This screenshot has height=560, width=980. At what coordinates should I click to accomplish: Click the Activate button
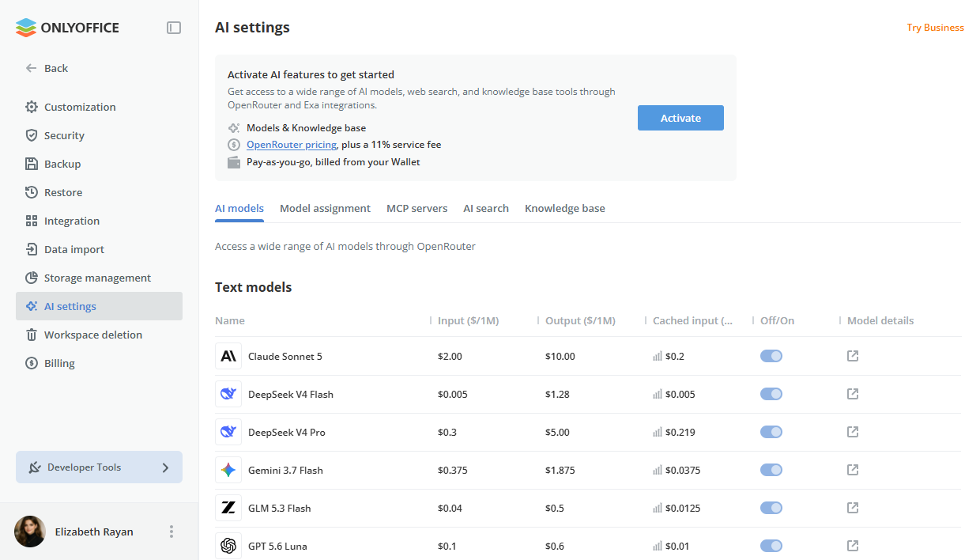point(680,118)
